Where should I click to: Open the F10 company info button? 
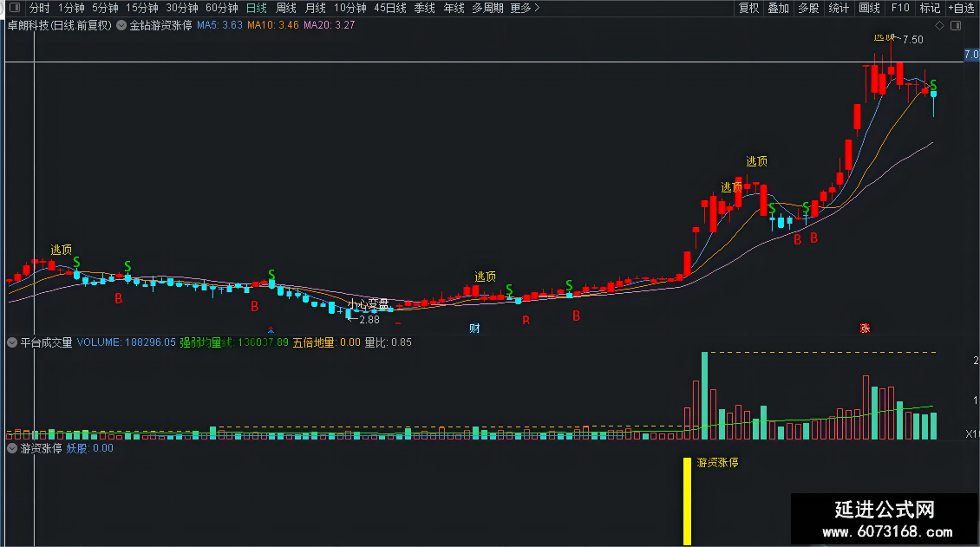click(x=900, y=8)
